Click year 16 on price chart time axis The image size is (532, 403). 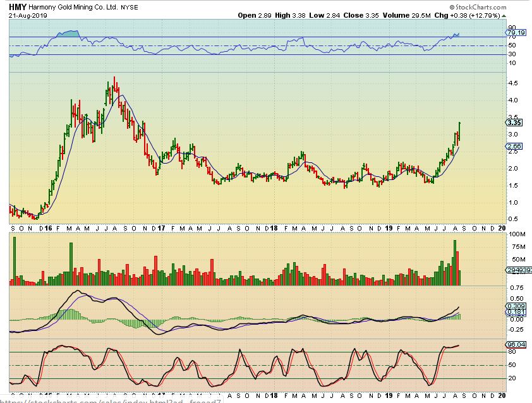click(x=48, y=228)
